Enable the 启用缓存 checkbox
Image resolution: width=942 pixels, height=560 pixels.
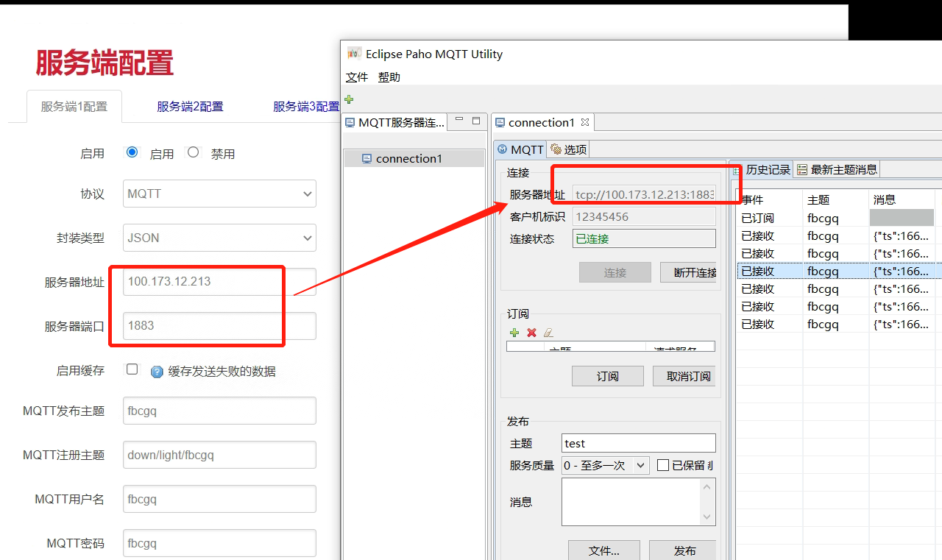click(x=132, y=369)
